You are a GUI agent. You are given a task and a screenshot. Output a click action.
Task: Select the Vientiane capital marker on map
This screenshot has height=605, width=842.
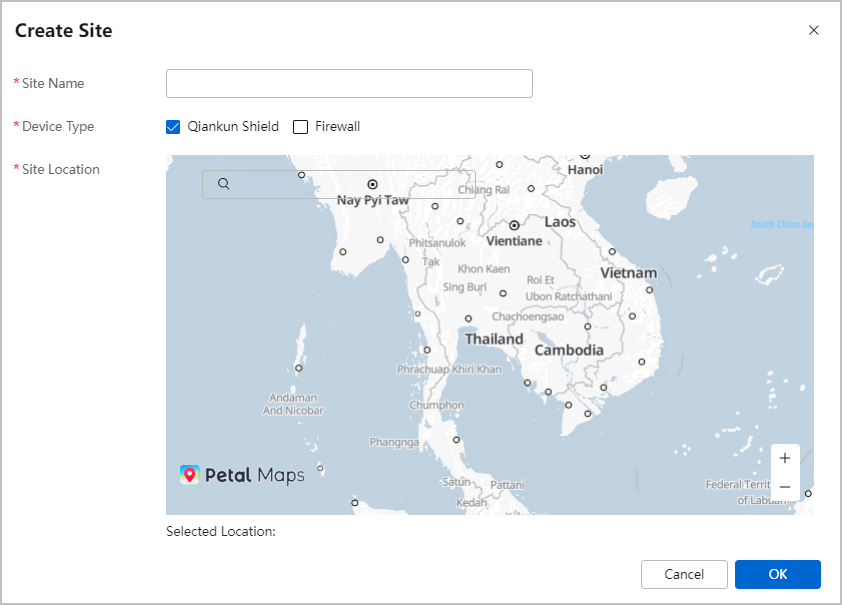click(514, 225)
